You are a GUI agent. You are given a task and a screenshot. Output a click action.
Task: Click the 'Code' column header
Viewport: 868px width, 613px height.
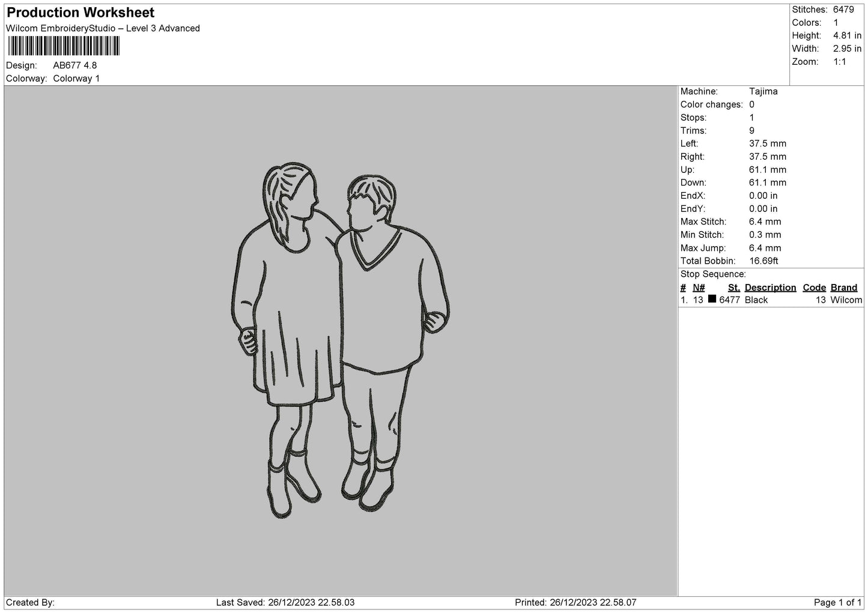[x=815, y=288]
